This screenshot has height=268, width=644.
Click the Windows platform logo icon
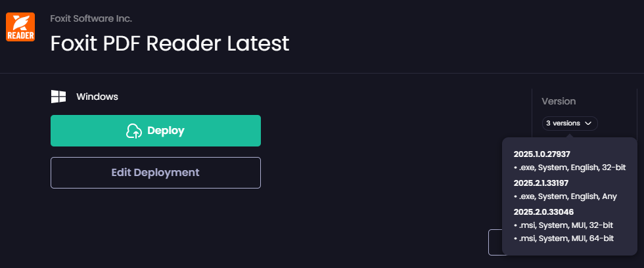[x=58, y=97]
